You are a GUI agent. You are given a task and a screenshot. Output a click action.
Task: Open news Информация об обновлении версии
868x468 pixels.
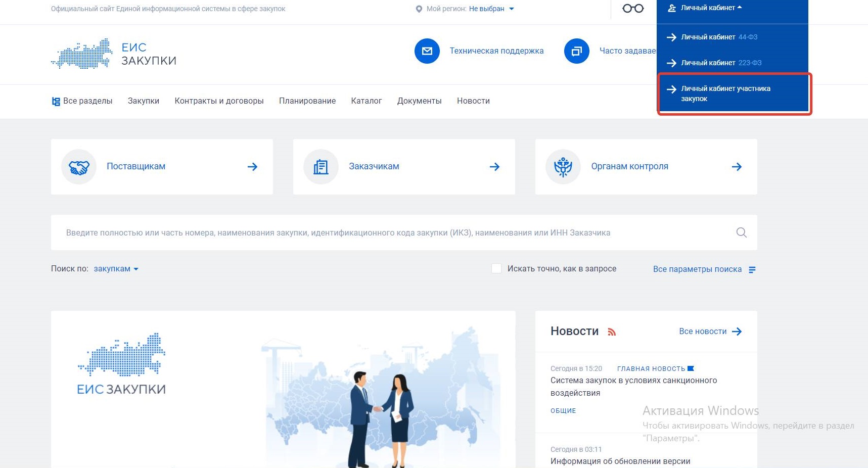[620, 461]
